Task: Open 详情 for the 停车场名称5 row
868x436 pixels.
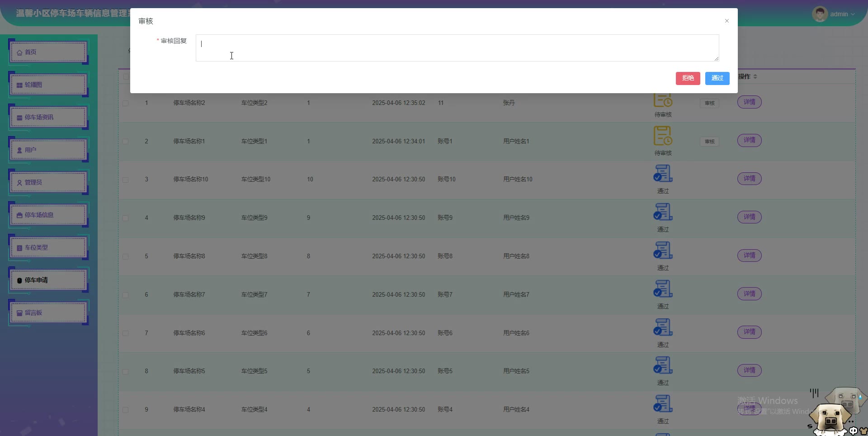Action: pyautogui.click(x=750, y=370)
